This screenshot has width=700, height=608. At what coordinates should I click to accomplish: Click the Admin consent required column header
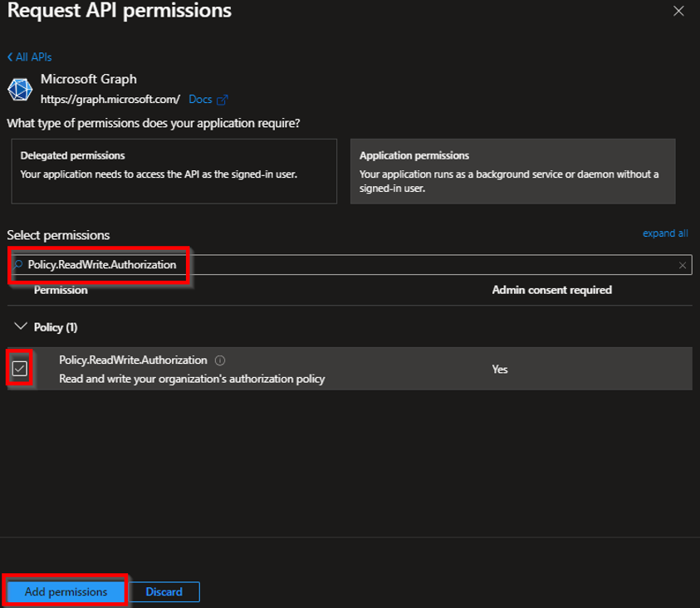[551, 290]
